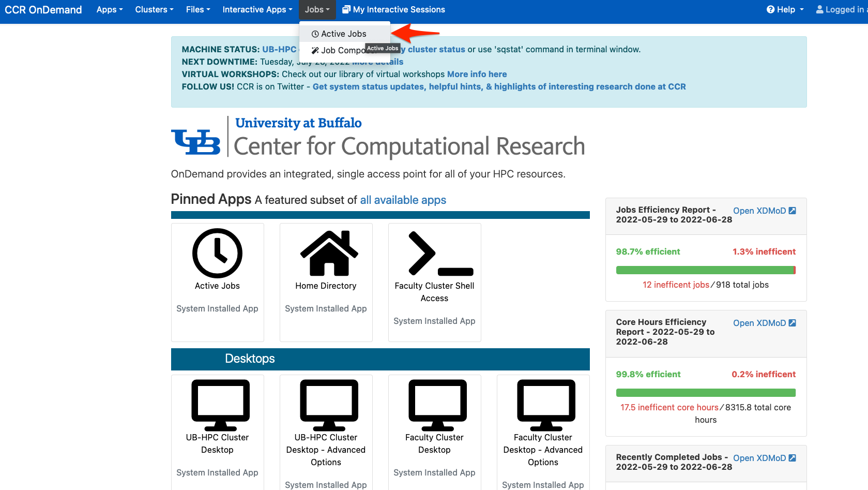Click the My Interactive Sessions windows icon
Viewport: 868px width, 490px height.
(x=346, y=9)
